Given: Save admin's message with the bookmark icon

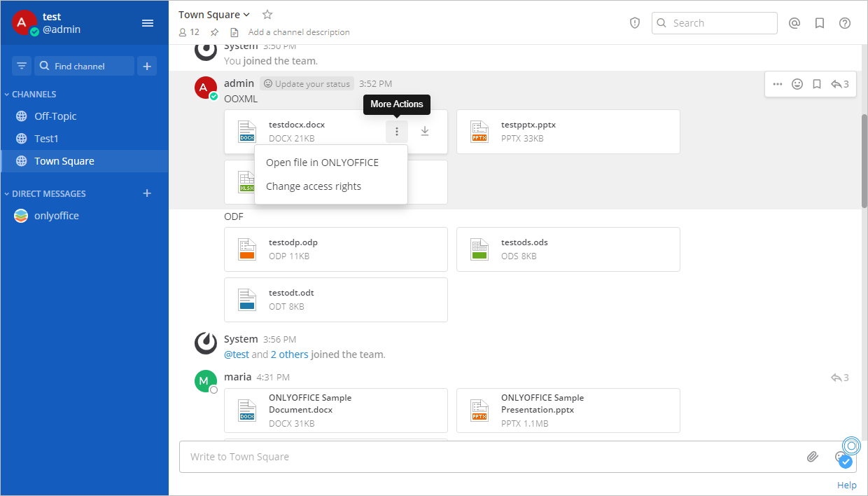Looking at the screenshot, I should click(816, 84).
